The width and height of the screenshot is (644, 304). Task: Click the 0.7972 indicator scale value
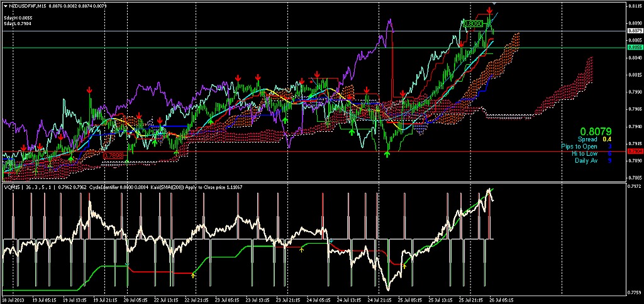click(635, 187)
